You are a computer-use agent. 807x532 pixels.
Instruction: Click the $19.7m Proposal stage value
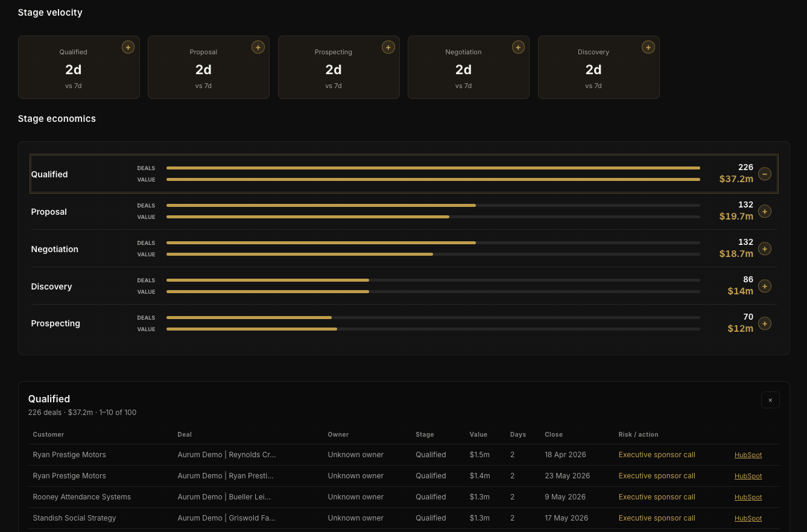pos(736,217)
